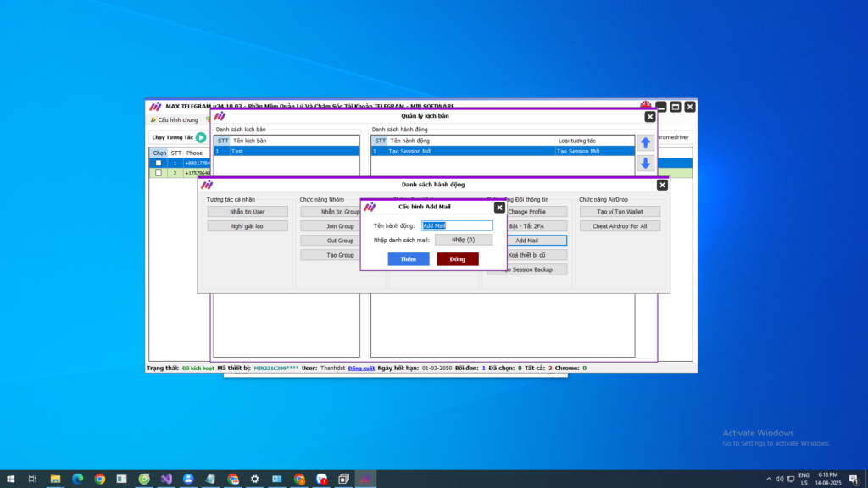Open Windows Settings gear in taskbar
Image resolution: width=868 pixels, height=488 pixels.
pyautogui.click(x=255, y=479)
